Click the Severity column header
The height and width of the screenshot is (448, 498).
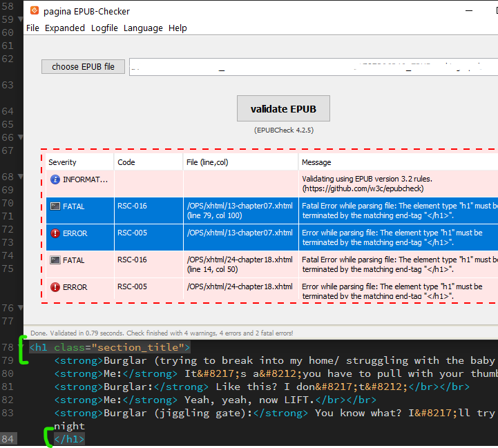[x=79, y=162]
